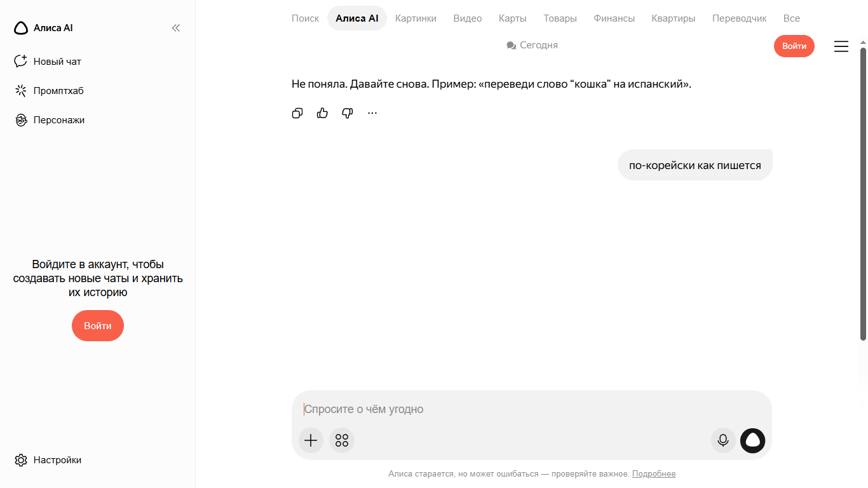This screenshot has width=868, height=488.
Task: Click the Персонажи face icon
Action: tap(21, 120)
